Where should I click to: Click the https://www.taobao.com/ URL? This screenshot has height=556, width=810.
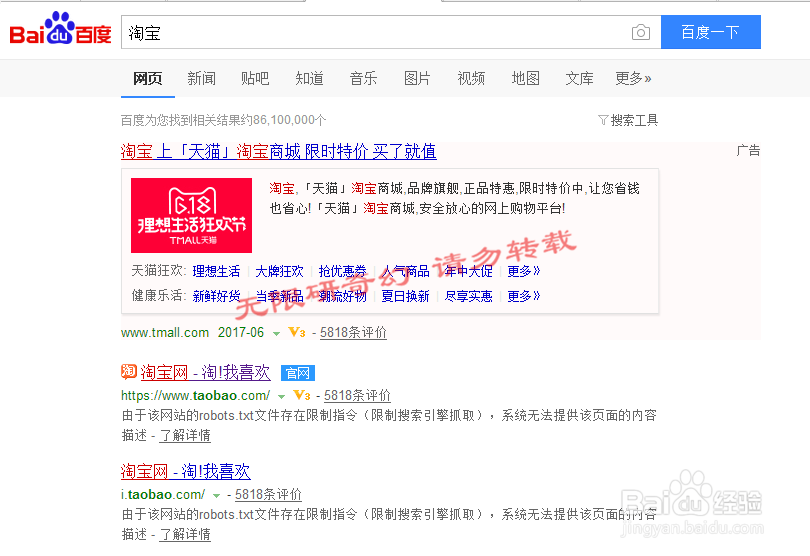[x=196, y=395]
